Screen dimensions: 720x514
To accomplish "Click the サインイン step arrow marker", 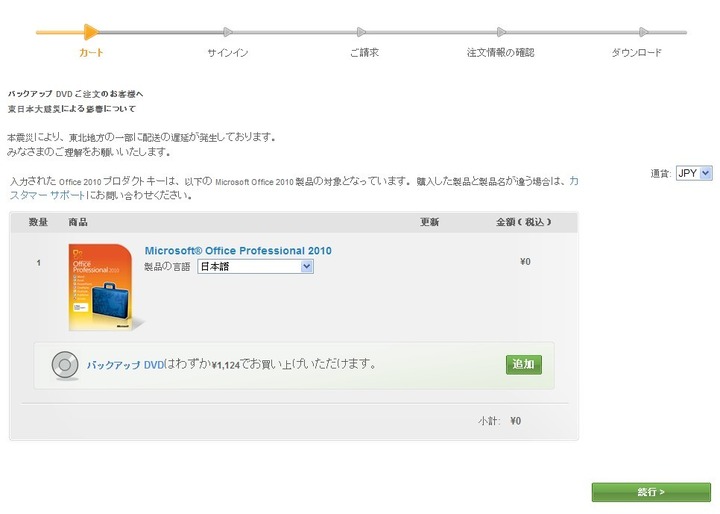I will (228, 32).
